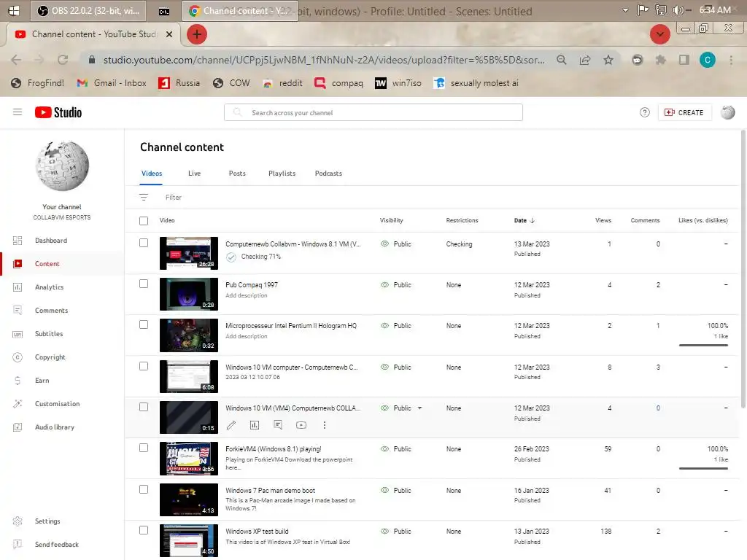Switch to the Podcasts tab
Viewport: 747px width, 560px height.
pyautogui.click(x=328, y=174)
